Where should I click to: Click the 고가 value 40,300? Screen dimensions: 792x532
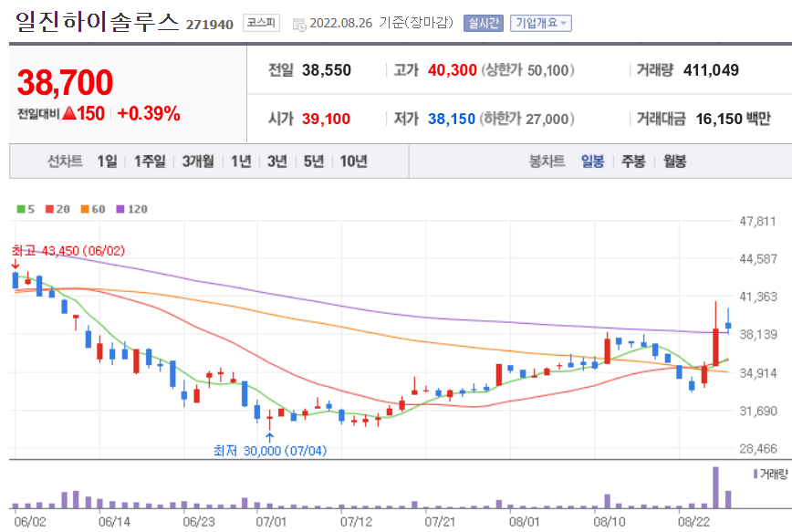(x=452, y=70)
